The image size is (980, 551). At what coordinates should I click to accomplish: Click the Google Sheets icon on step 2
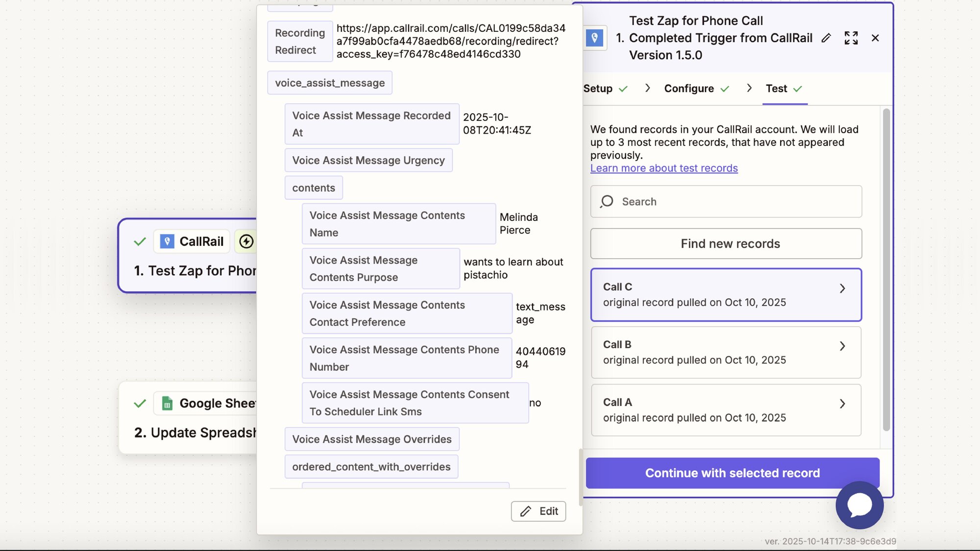tap(167, 403)
